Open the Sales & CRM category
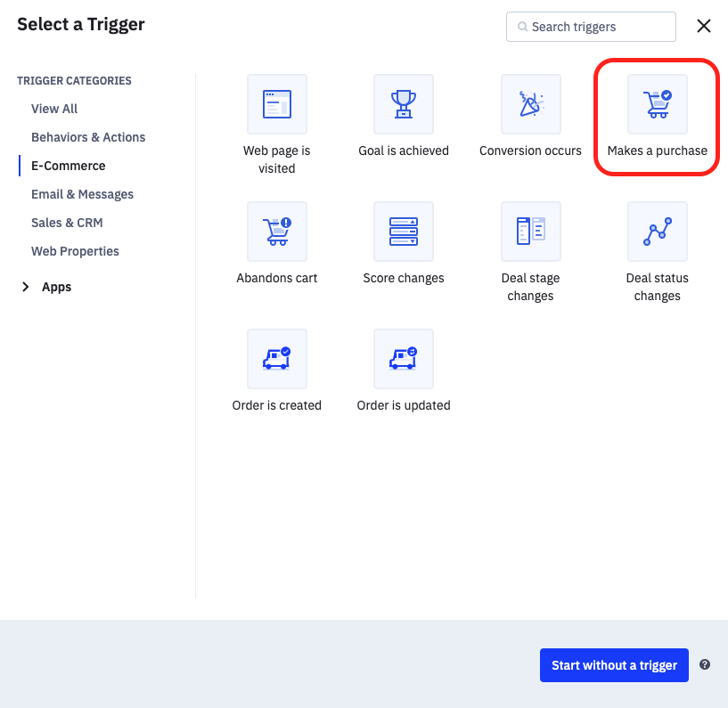Image resolution: width=728 pixels, height=708 pixels. 67,223
